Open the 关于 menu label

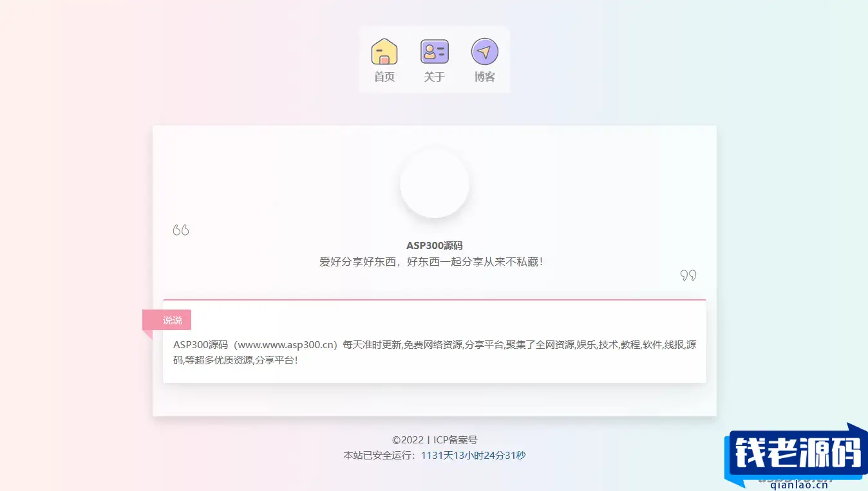pos(435,77)
